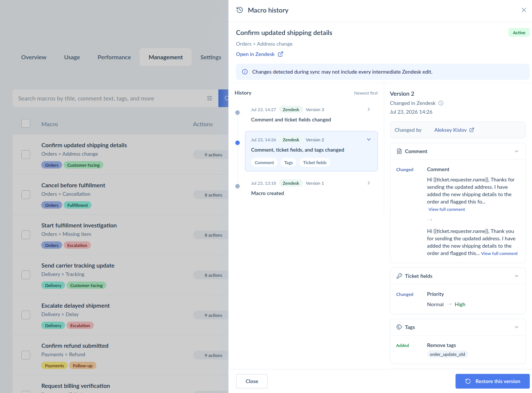Click the Fulfillment tag on Cancel before fulfillment
This screenshot has width=532, height=393.
coord(78,205)
